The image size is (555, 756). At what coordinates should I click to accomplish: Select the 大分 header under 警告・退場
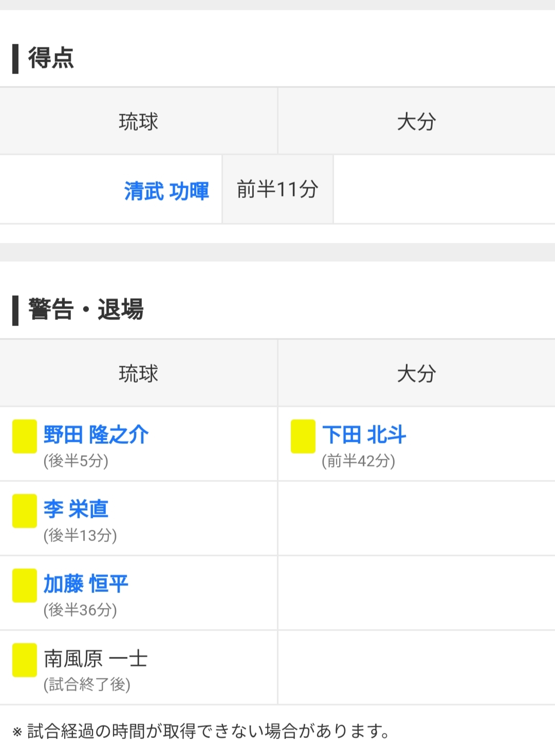[x=416, y=373]
